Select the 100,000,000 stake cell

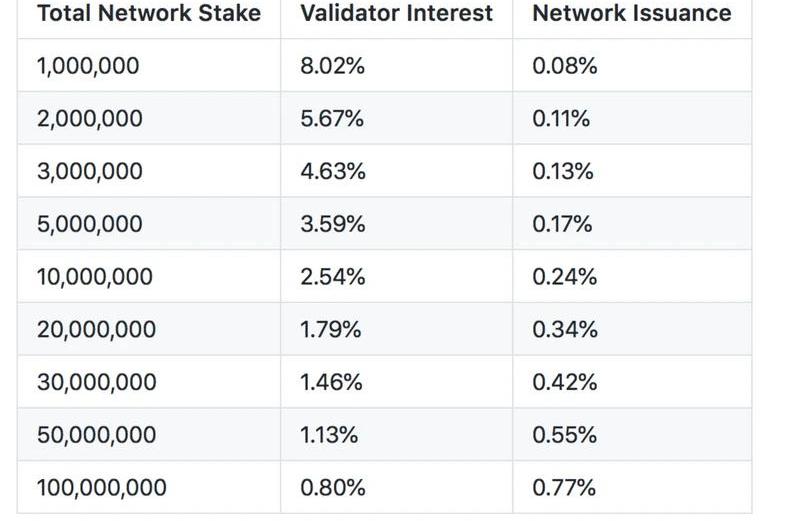[x=101, y=488]
